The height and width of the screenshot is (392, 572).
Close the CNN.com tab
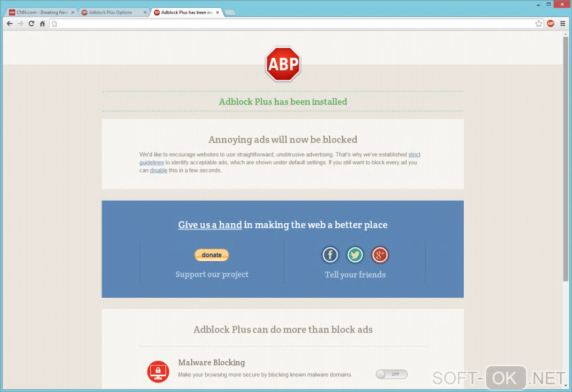point(72,12)
